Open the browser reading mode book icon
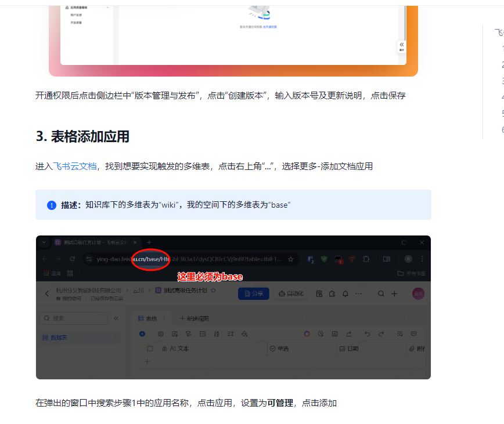504x424 pixels. tap(387, 259)
